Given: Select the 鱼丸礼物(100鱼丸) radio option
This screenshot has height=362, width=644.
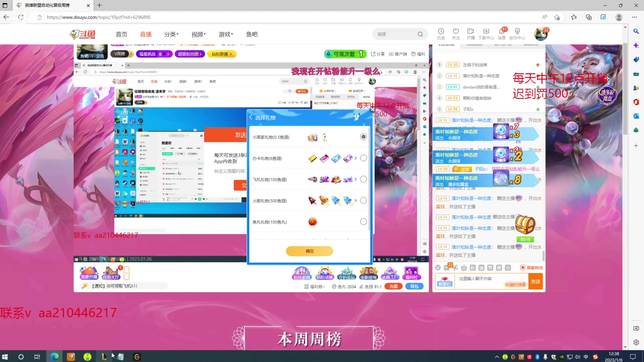Looking at the screenshot, I should click(363, 222).
